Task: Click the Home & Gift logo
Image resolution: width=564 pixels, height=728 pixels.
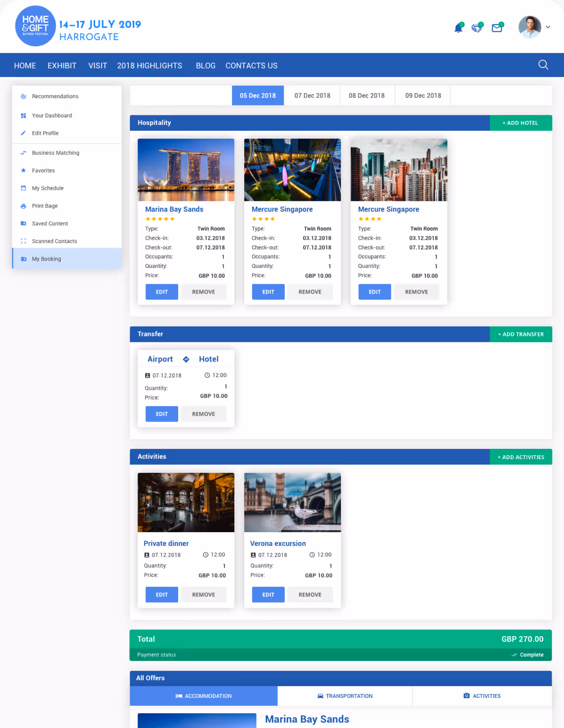Action: tap(35, 26)
